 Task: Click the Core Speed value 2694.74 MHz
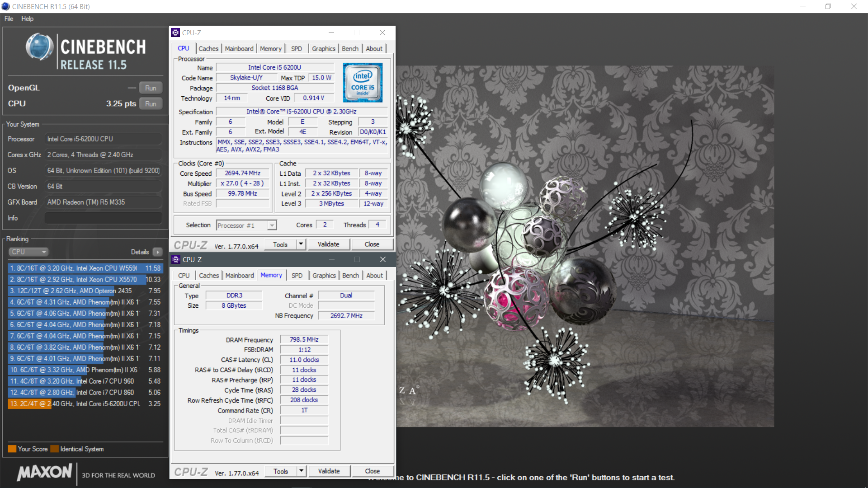point(242,173)
